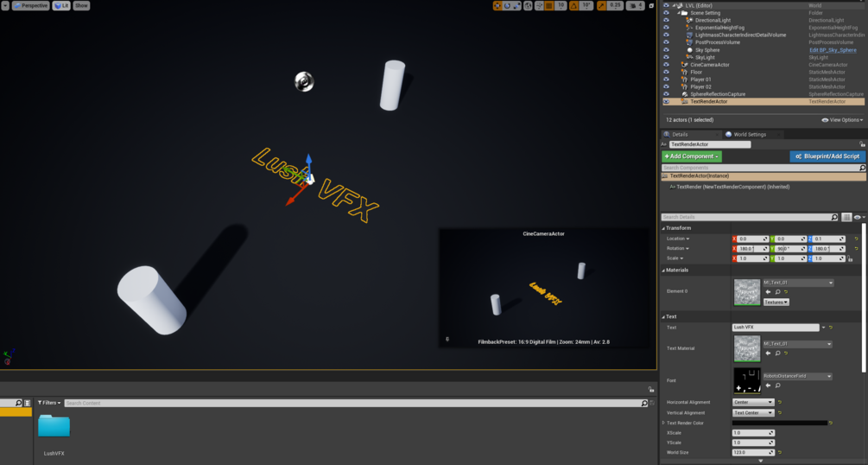Select the rotate gizmo mode icon
Screen dimensions: 868x465
click(507, 5)
